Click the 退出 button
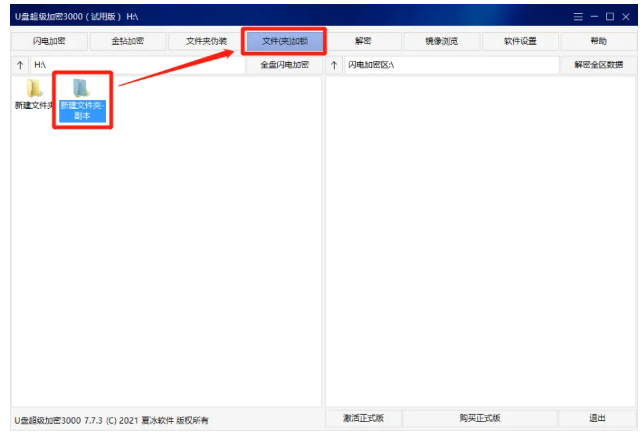 tap(598, 418)
